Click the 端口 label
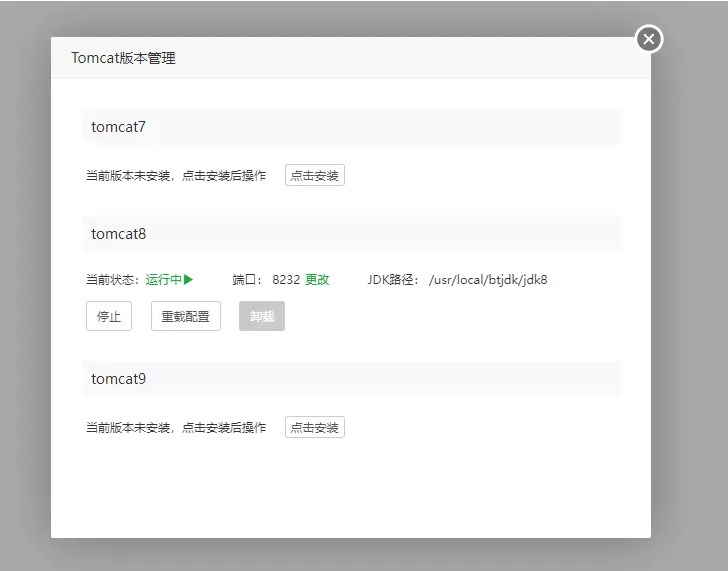The width and height of the screenshot is (728, 571). tap(247, 280)
